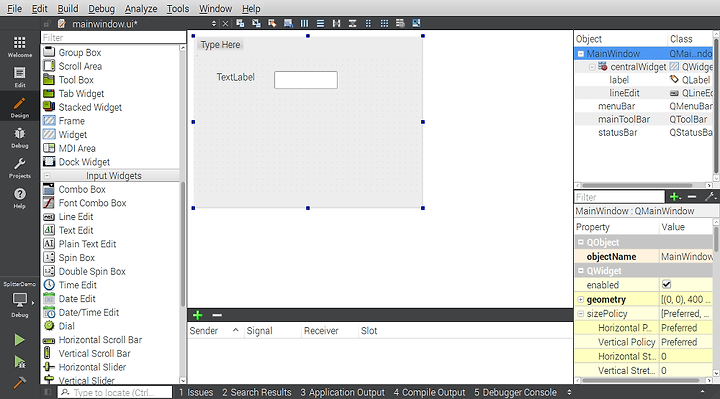
Task: Open the 1 Issues pane
Action: (x=196, y=392)
